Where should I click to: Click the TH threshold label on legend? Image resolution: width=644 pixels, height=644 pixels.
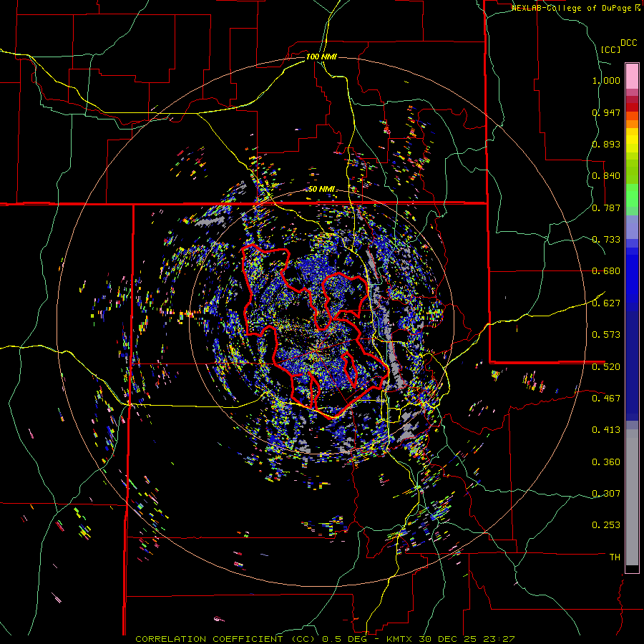615,557
